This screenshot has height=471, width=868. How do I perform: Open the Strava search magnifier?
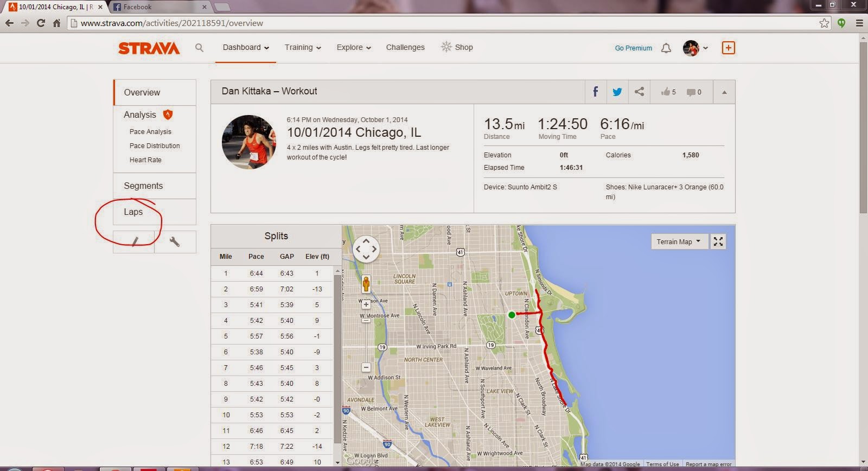(x=199, y=48)
